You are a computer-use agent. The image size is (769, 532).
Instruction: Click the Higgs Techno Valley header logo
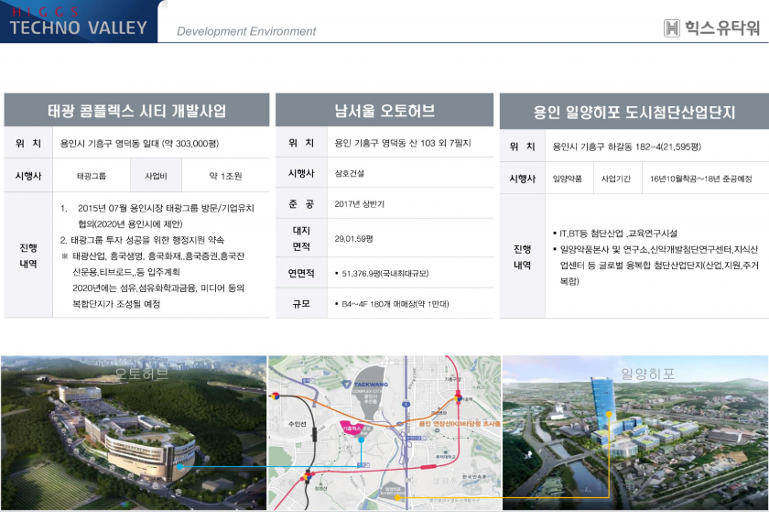click(78, 22)
